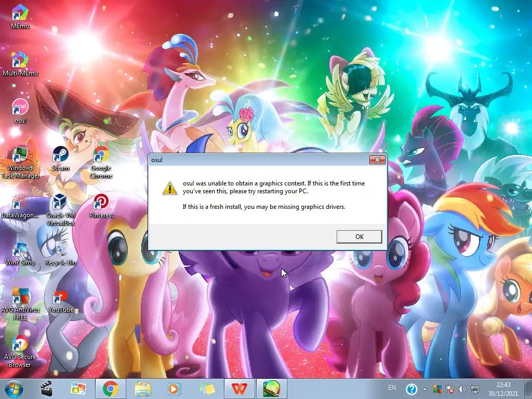Open Sticky Notes from the taskbar
Viewport: 532px width, 399px height.
(207, 389)
